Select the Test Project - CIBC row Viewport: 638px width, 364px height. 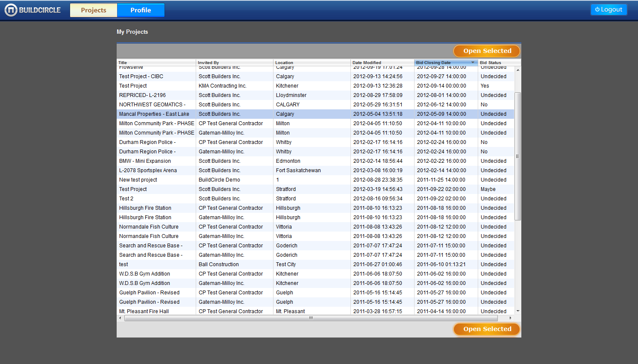pos(315,76)
